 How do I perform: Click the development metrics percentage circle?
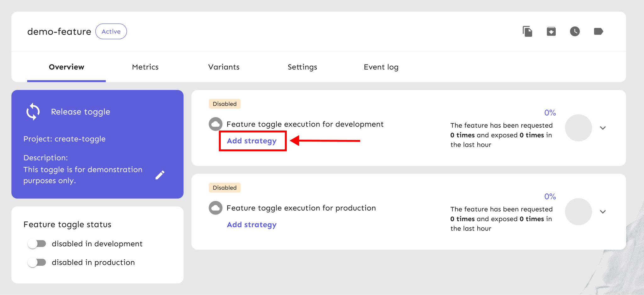coord(578,128)
